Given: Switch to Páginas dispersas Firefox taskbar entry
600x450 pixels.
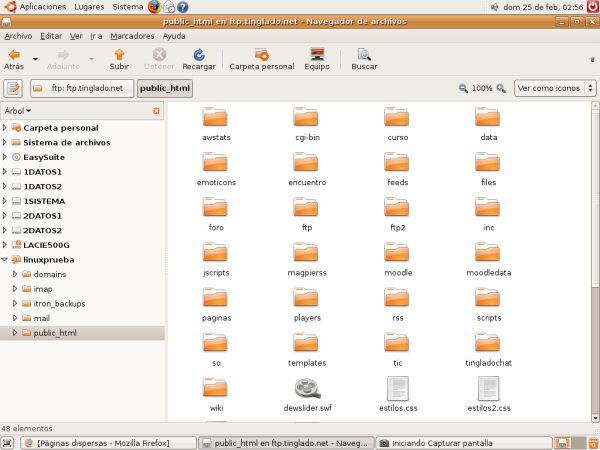Looking at the screenshot, I should tap(108, 443).
